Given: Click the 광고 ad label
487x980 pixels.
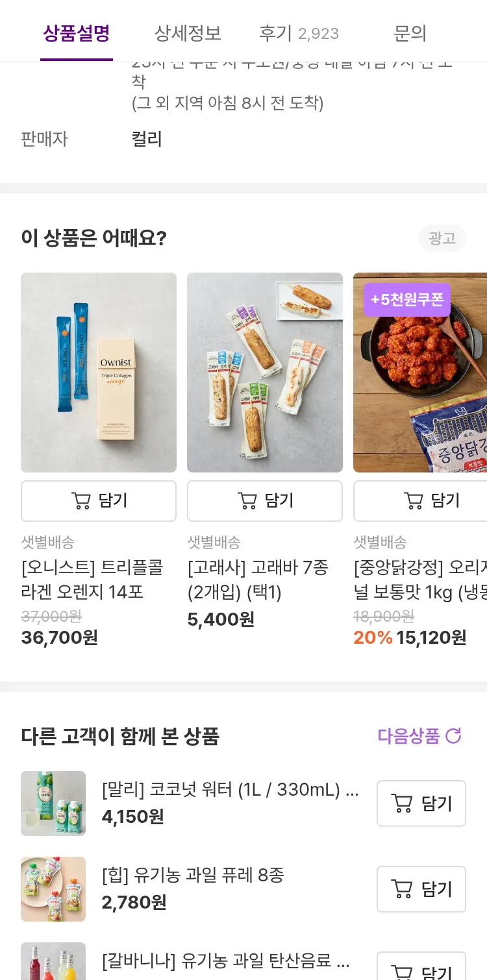Looking at the screenshot, I should [442, 238].
